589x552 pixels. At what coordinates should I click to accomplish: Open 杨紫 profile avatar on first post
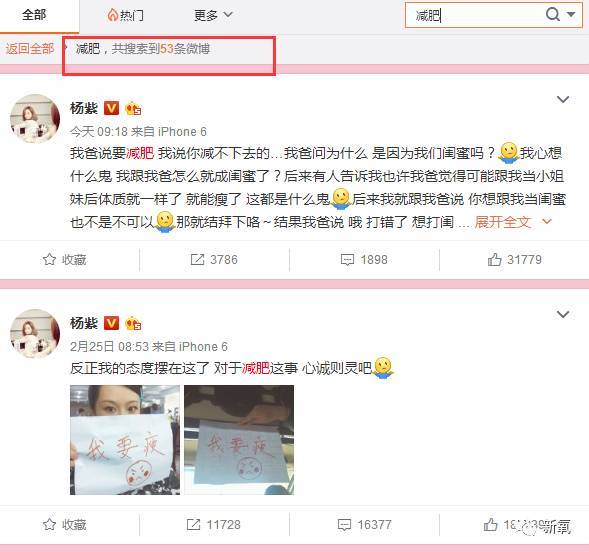tap(35, 119)
